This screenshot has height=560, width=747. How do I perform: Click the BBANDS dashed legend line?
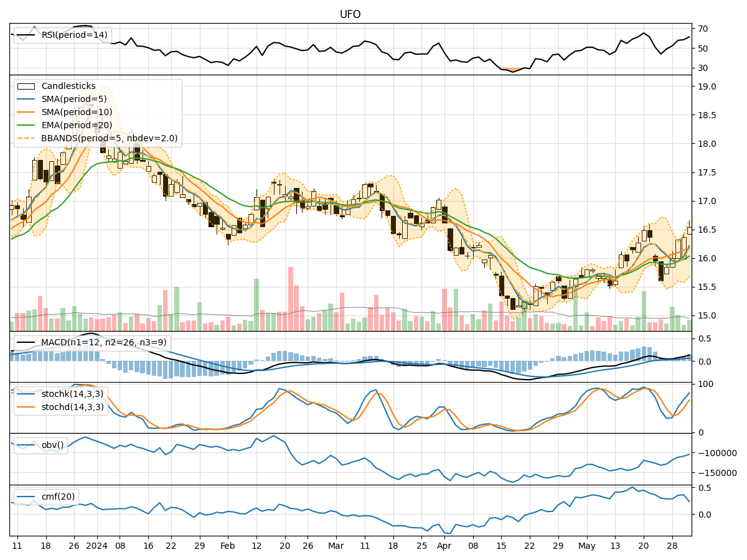point(27,138)
